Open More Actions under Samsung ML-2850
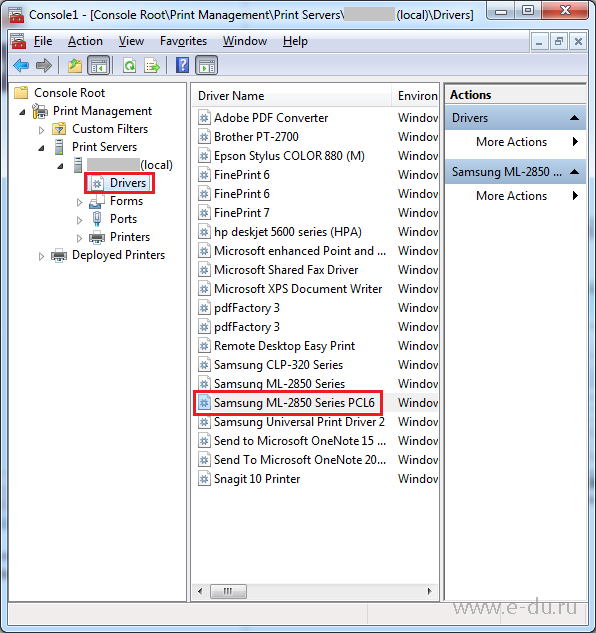596x633 pixels. pos(516,196)
